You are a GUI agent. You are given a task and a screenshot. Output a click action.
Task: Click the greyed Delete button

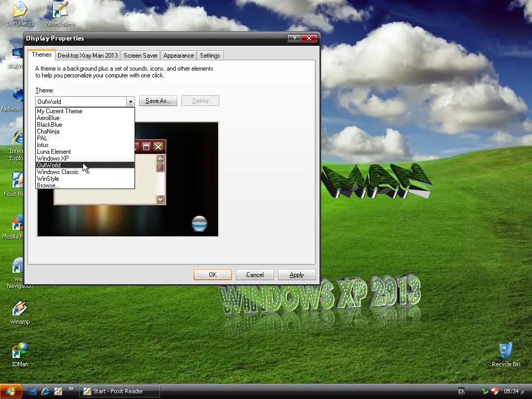(x=200, y=101)
